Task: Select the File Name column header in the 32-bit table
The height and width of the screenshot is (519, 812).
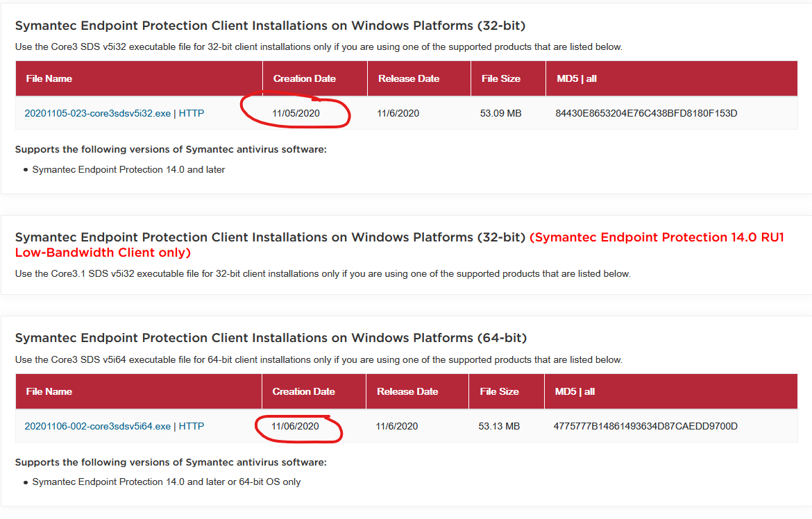Action: point(49,78)
